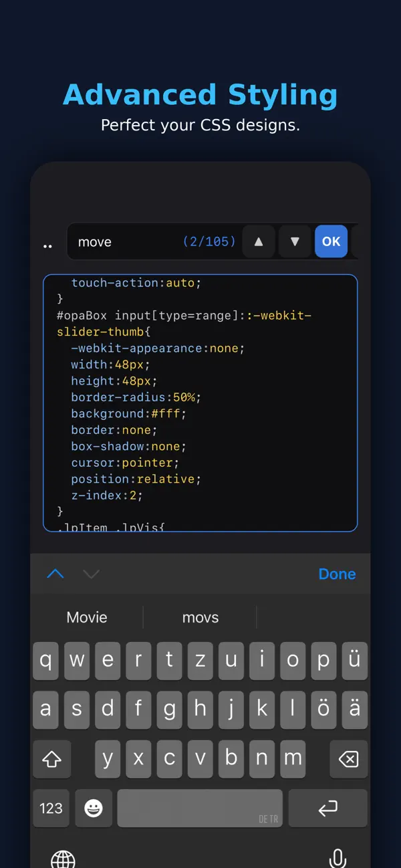401x868 pixels.
Task: Confirm search with the blue OK button
Action: (x=331, y=241)
